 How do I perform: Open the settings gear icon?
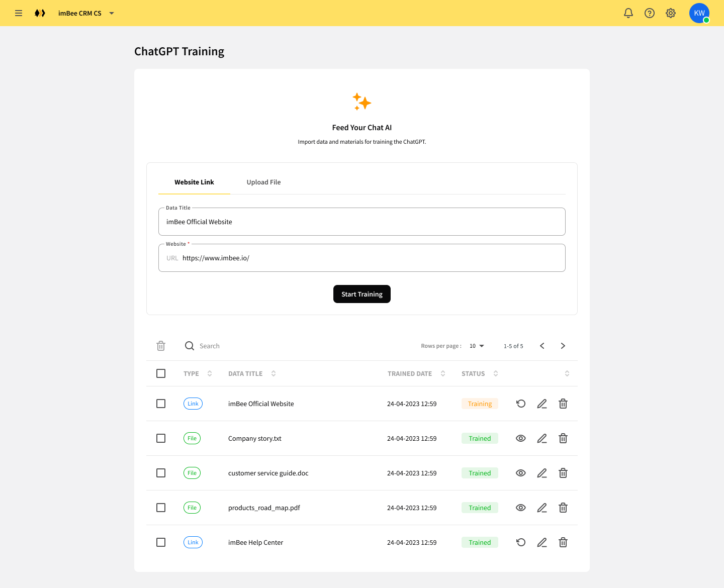point(671,13)
